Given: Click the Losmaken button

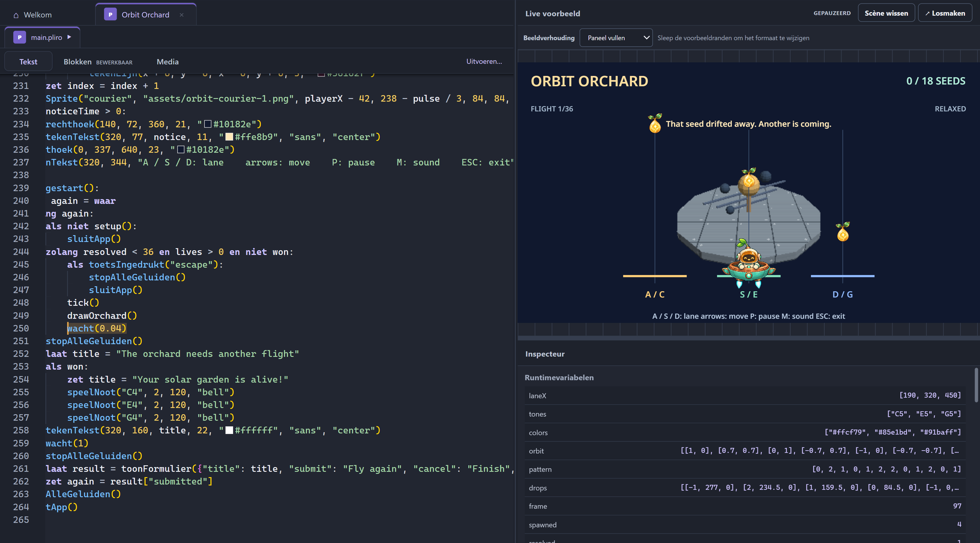Looking at the screenshot, I should click(x=945, y=13).
